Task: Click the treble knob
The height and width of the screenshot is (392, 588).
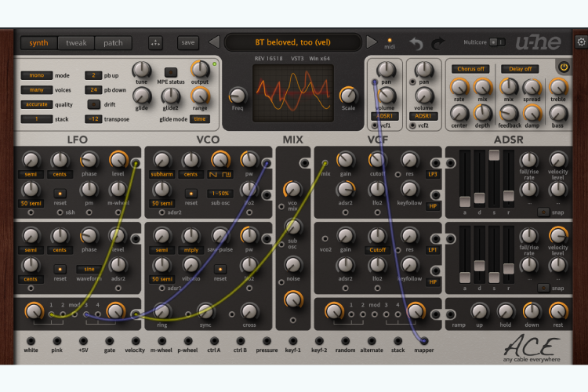Action: click(x=558, y=87)
